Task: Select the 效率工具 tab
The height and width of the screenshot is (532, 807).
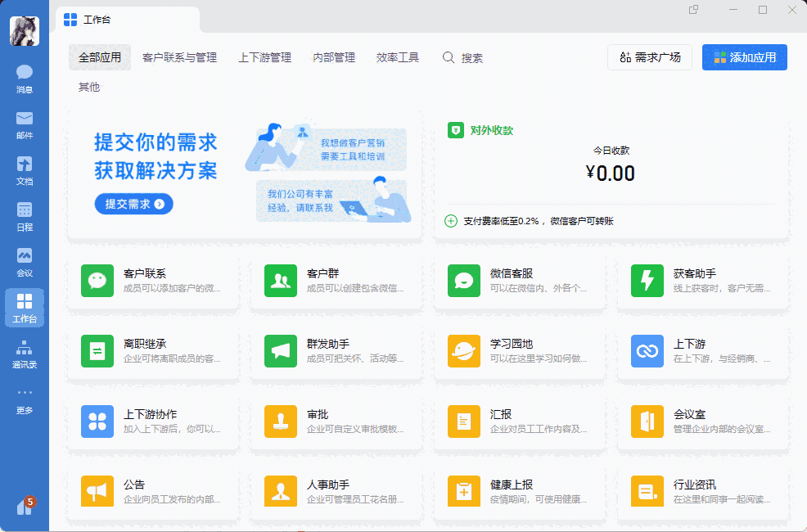Action: [x=398, y=58]
